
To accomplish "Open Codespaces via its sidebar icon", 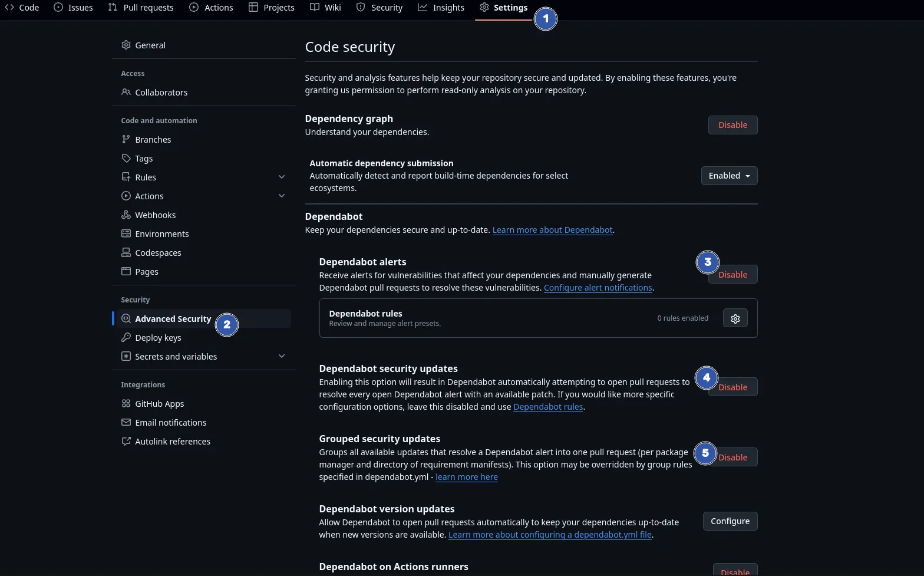I will point(126,253).
